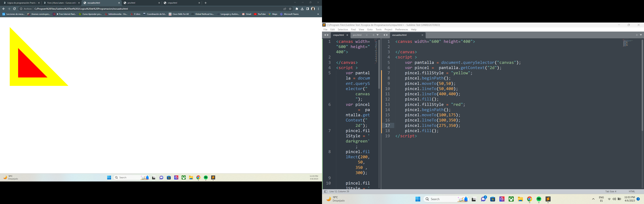Viewport: 644px width, 204px height.
Task: Open Sublime Text Find menu
Action: (353, 30)
